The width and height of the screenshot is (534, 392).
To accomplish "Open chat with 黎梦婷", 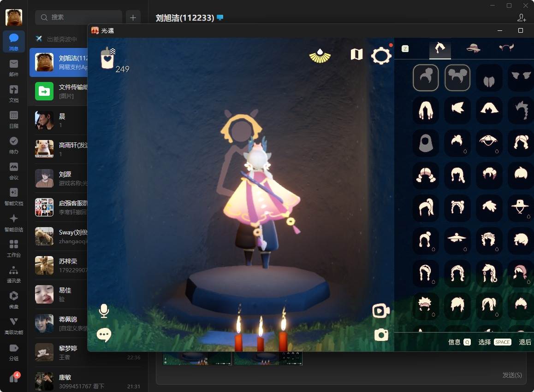I will (89, 352).
